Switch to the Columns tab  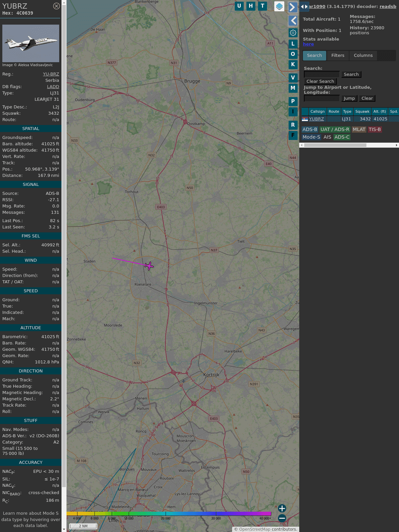(363, 56)
